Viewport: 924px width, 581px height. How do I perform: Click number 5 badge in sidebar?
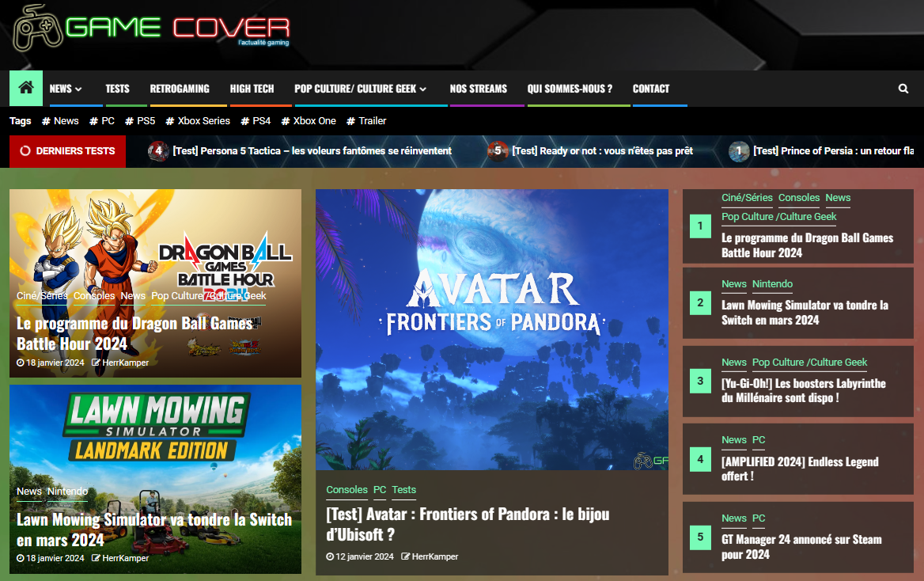700,537
